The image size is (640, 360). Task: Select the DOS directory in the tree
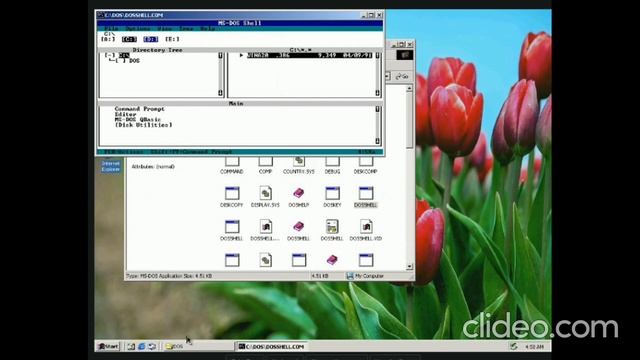tap(134, 61)
